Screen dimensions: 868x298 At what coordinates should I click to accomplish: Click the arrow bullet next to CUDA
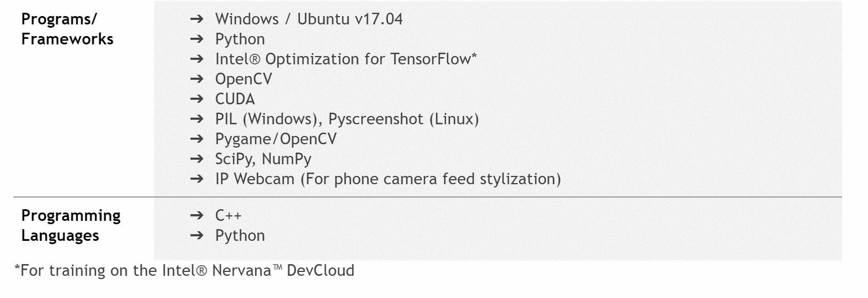pos(197,99)
